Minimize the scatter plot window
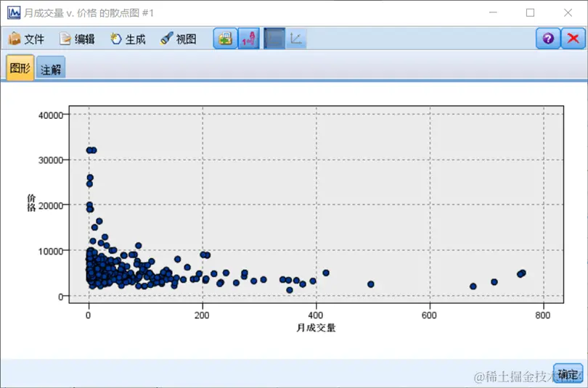Viewport: 588px width, 388px height. tap(493, 13)
